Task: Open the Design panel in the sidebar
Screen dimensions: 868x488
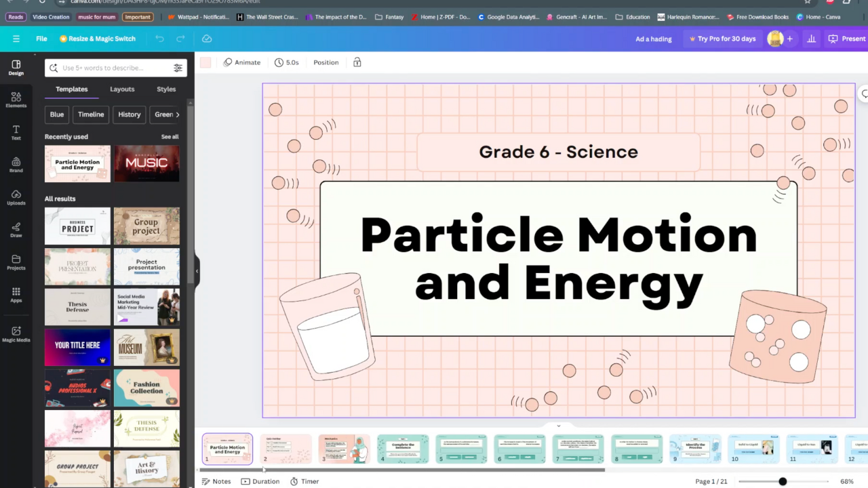Action: point(16,67)
